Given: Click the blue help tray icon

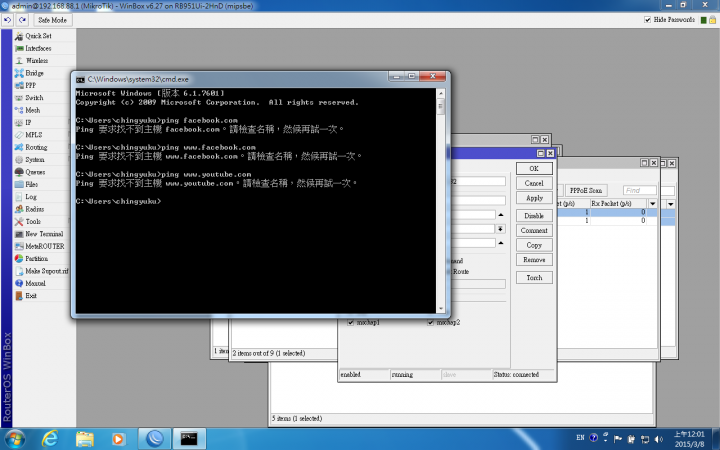Looking at the screenshot, I should pos(593,438).
